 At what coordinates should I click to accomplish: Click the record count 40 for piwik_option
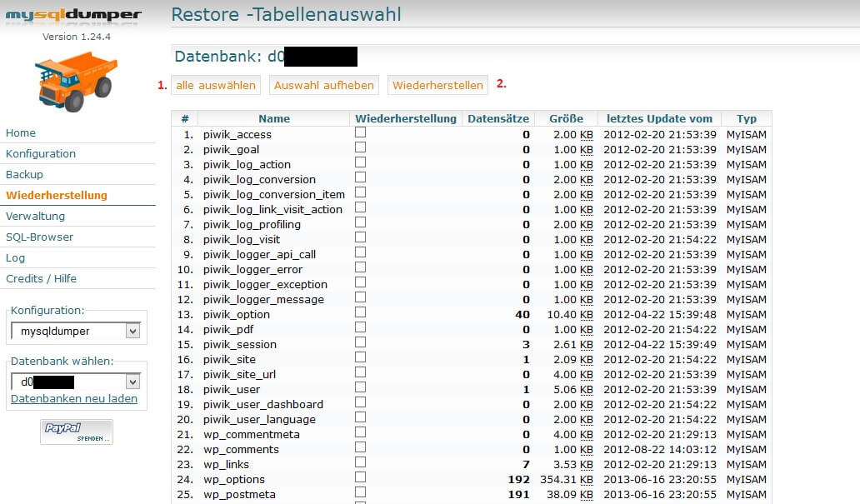click(x=522, y=314)
